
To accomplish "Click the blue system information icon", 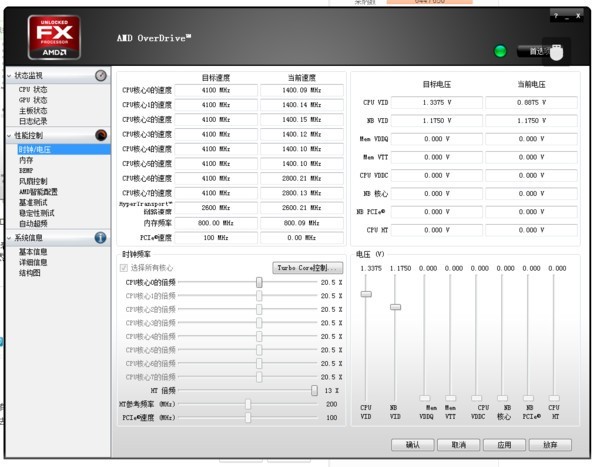I will point(100,238).
